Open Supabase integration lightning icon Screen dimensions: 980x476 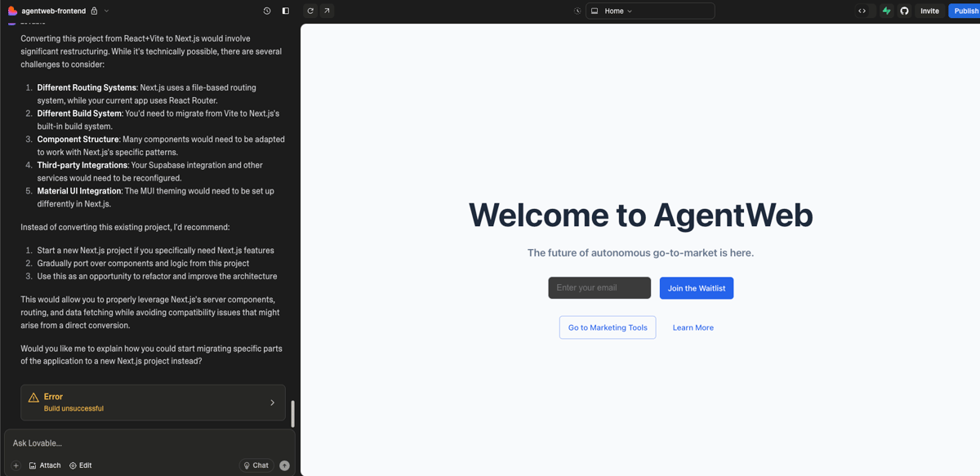click(886, 11)
